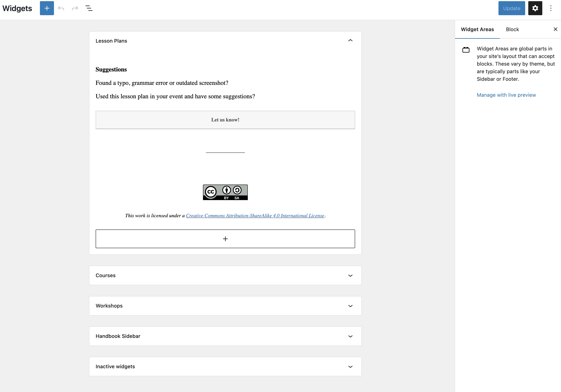Switch to the Block tab

tap(512, 29)
